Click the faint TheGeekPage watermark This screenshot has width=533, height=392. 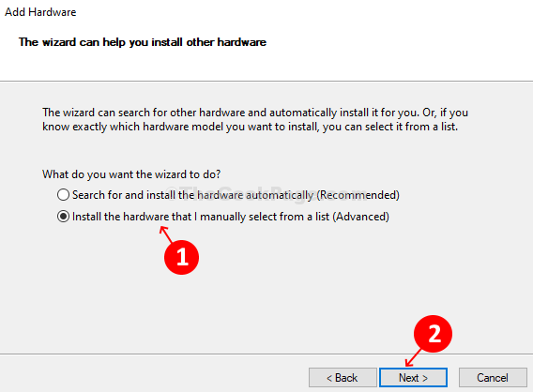266,194
